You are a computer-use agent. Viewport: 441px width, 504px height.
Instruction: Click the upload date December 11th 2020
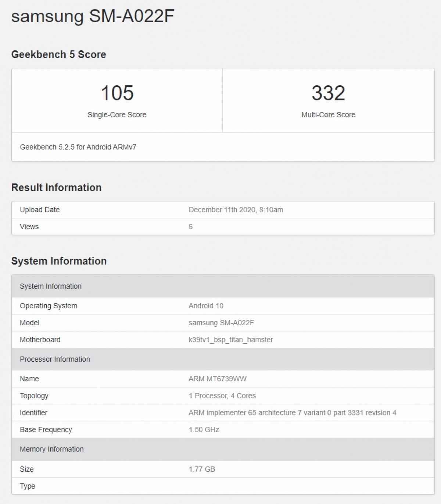(236, 210)
